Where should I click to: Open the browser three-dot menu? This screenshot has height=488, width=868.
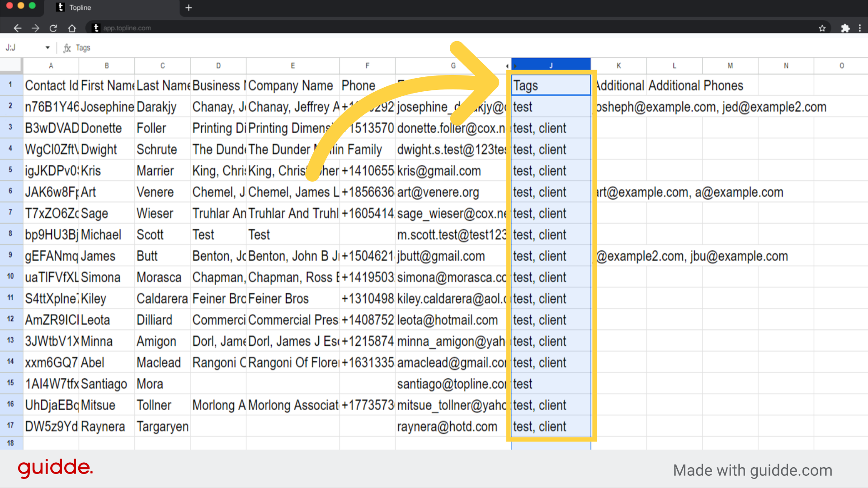pyautogui.click(x=860, y=28)
